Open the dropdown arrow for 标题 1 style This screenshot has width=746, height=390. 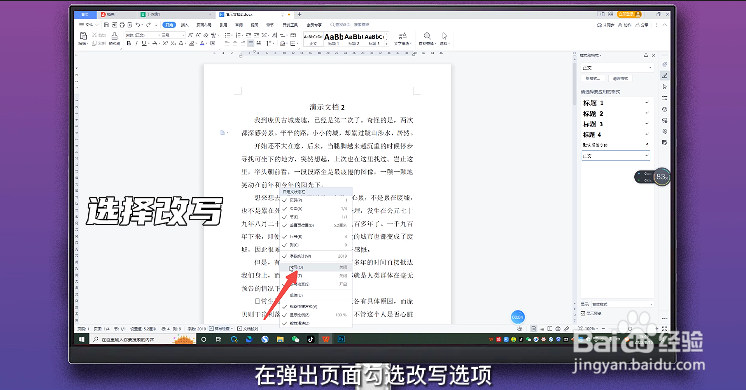click(x=647, y=103)
